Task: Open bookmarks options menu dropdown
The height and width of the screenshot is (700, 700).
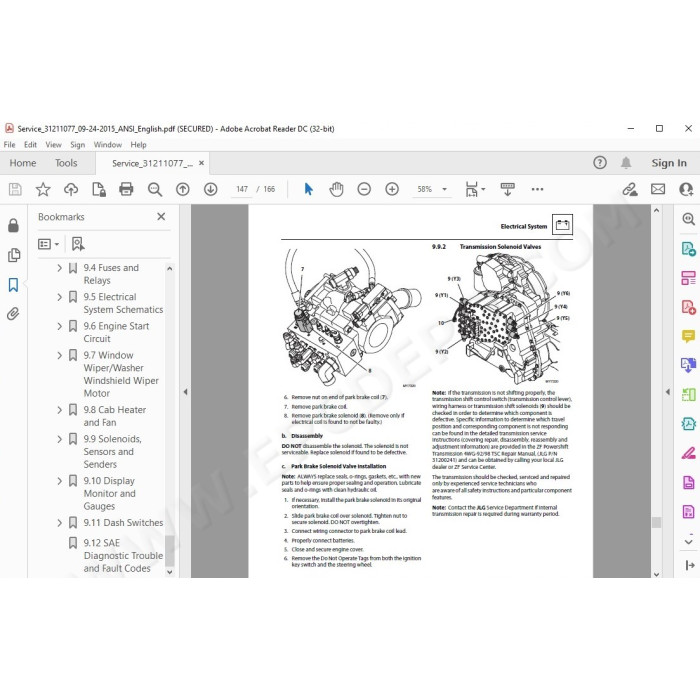Action: (x=48, y=244)
